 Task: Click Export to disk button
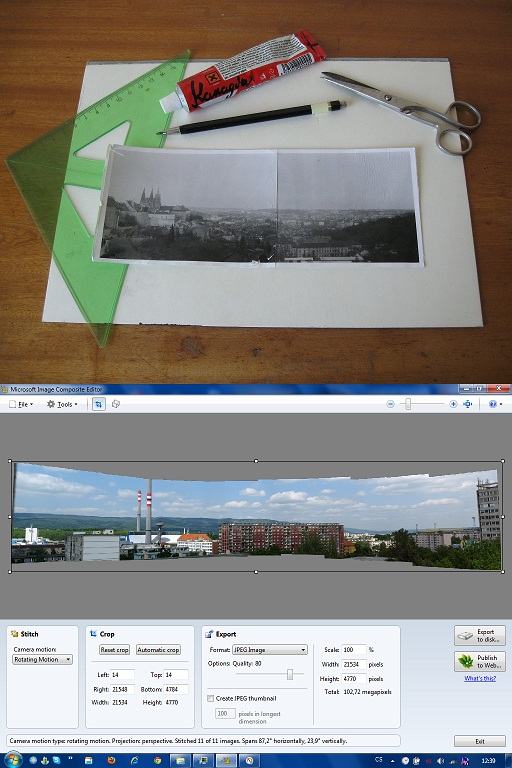tap(480, 635)
